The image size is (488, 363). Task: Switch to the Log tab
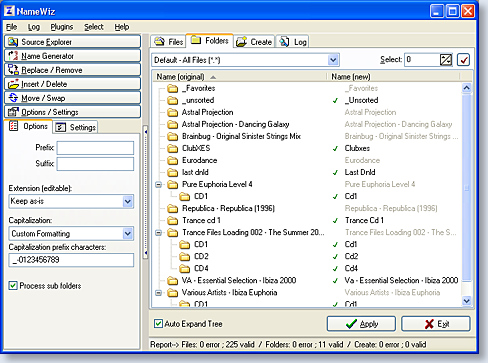(x=293, y=42)
